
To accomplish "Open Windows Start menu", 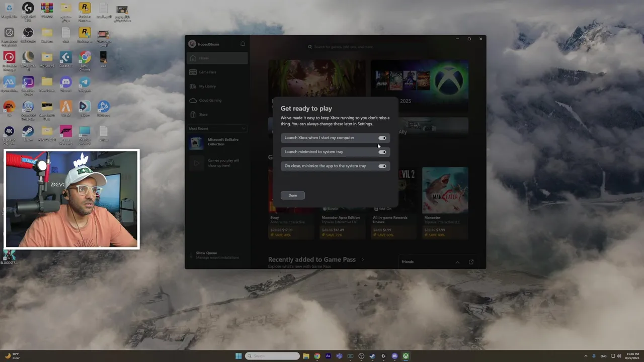I will tap(238, 356).
